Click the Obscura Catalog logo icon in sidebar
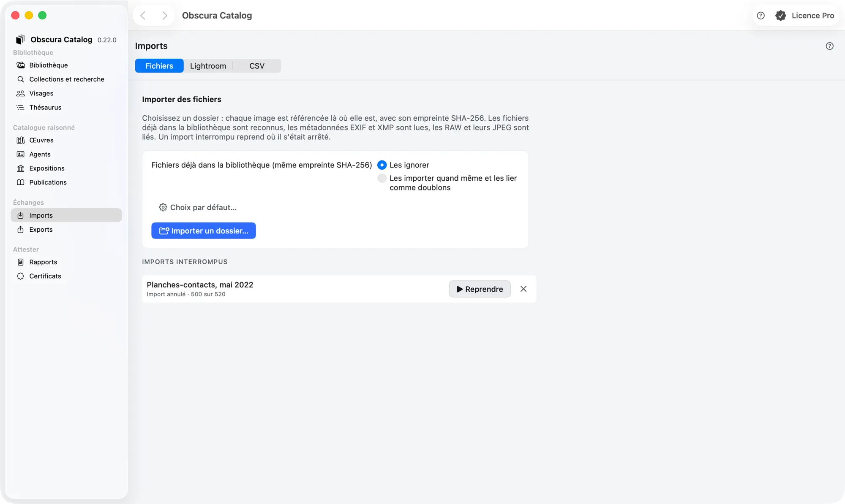 (x=20, y=39)
